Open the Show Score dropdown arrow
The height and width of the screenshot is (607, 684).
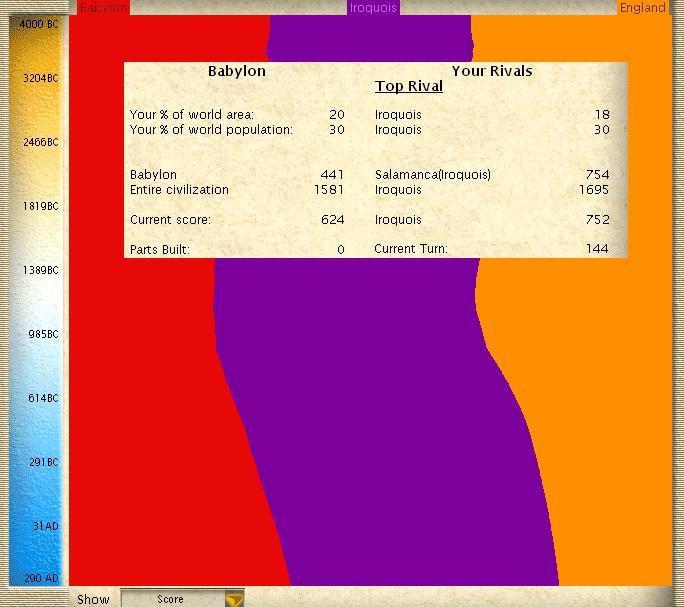(233, 599)
